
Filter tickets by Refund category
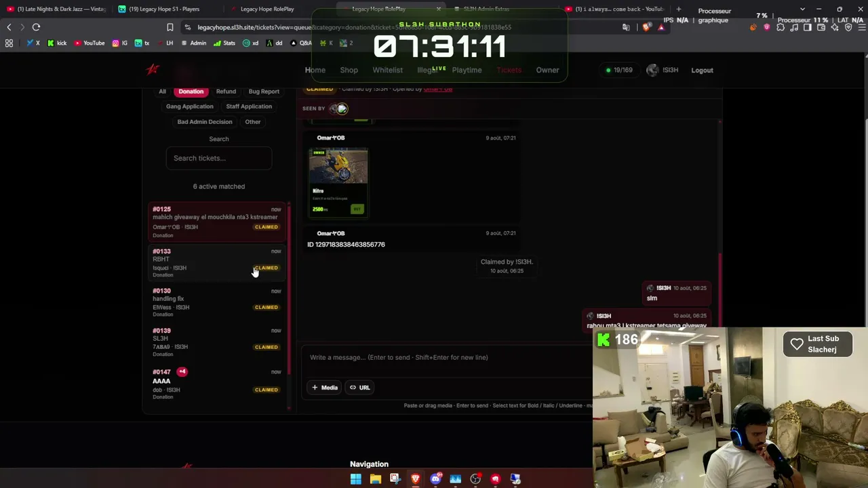226,91
